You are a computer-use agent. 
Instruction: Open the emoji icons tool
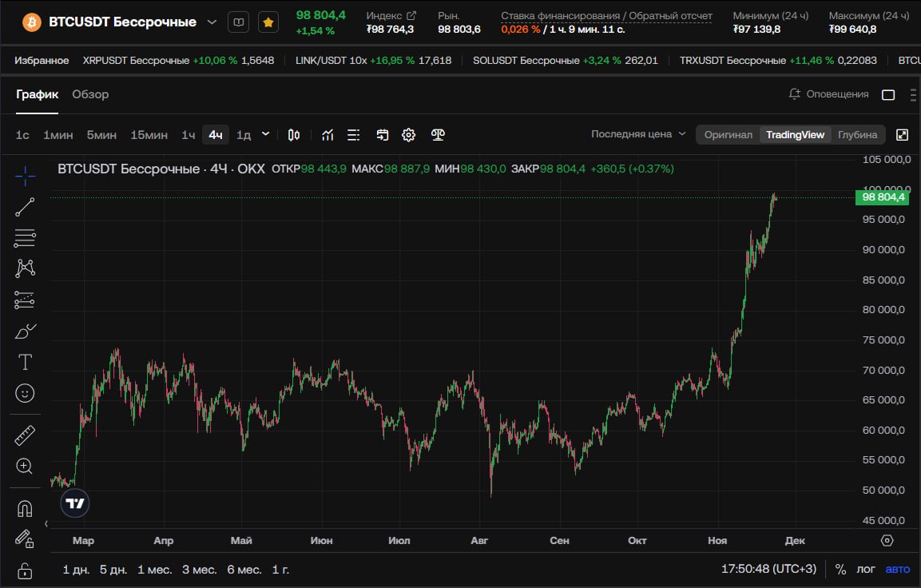(25, 393)
